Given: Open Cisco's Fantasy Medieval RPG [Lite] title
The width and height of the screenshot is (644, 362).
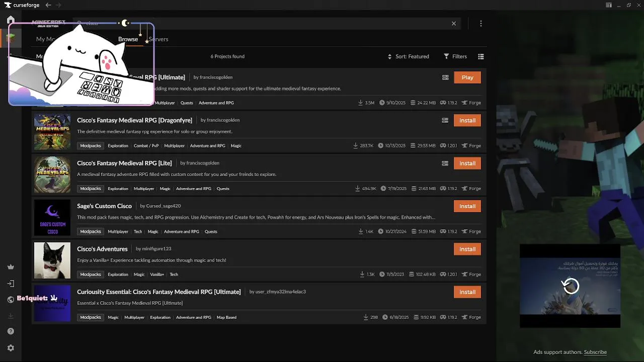Looking at the screenshot, I should [124, 163].
